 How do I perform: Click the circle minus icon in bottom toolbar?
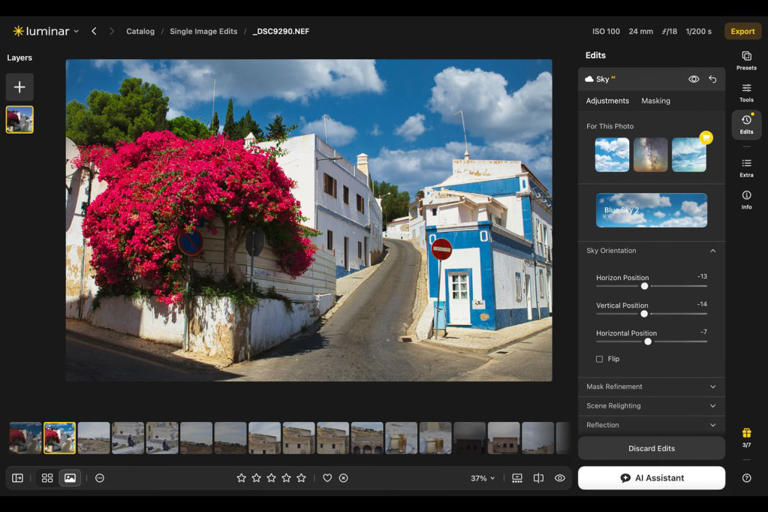click(x=99, y=478)
